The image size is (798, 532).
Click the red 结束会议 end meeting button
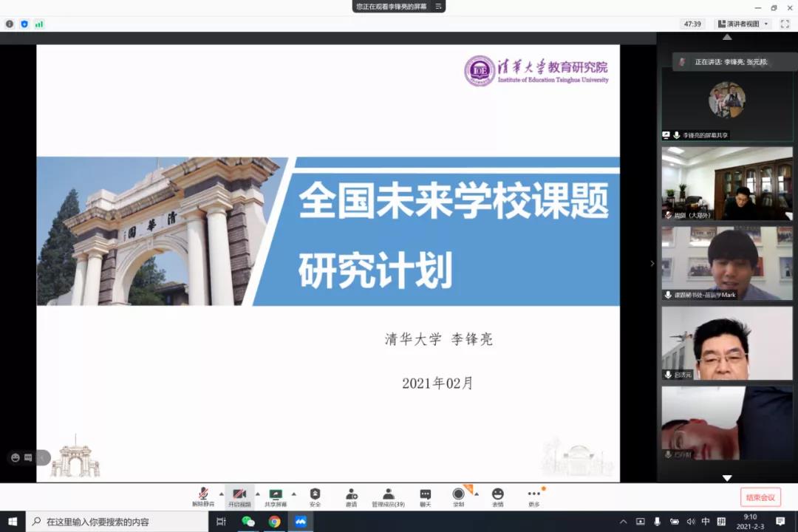[760, 497]
